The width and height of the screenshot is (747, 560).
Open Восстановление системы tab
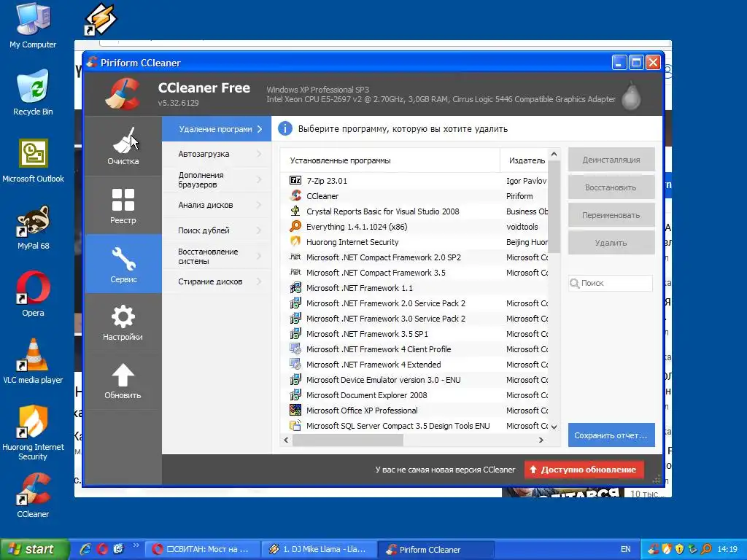click(216, 256)
